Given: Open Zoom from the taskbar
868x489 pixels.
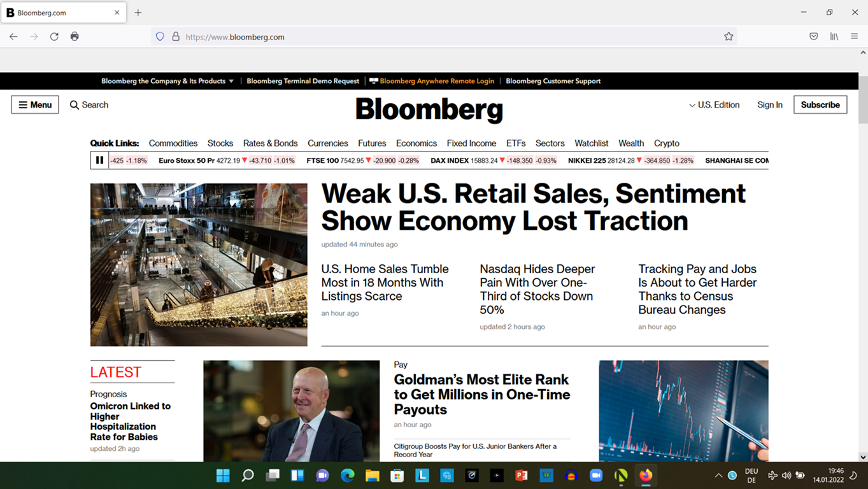Looking at the screenshot, I should click(x=596, y=476).
